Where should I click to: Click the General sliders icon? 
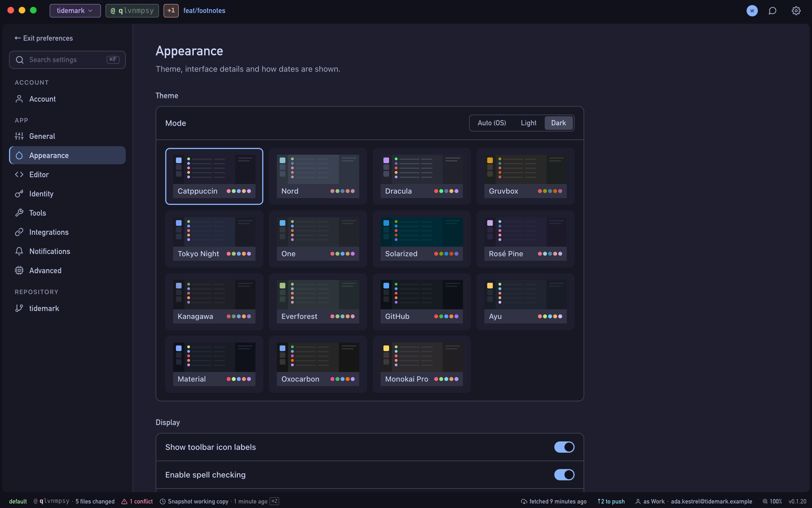click(19, 136)
